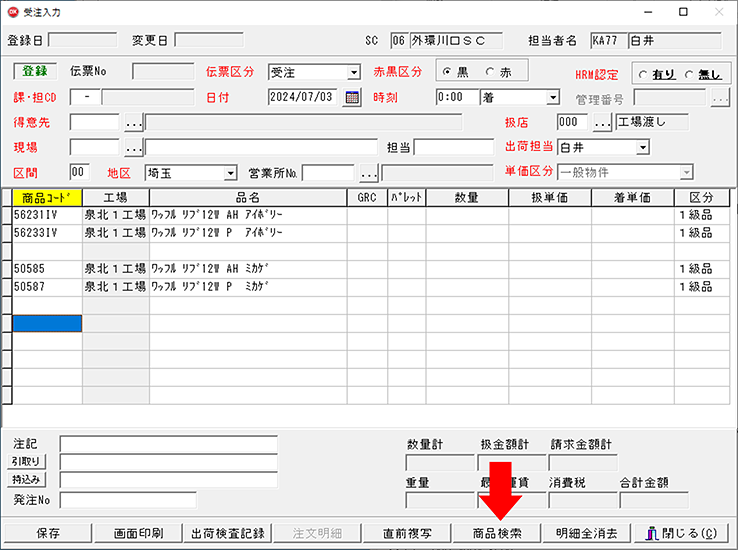This screenshot has height=550, width=738.
Task: Click the 直前複写 button
Action: click(x=407, y=533)
